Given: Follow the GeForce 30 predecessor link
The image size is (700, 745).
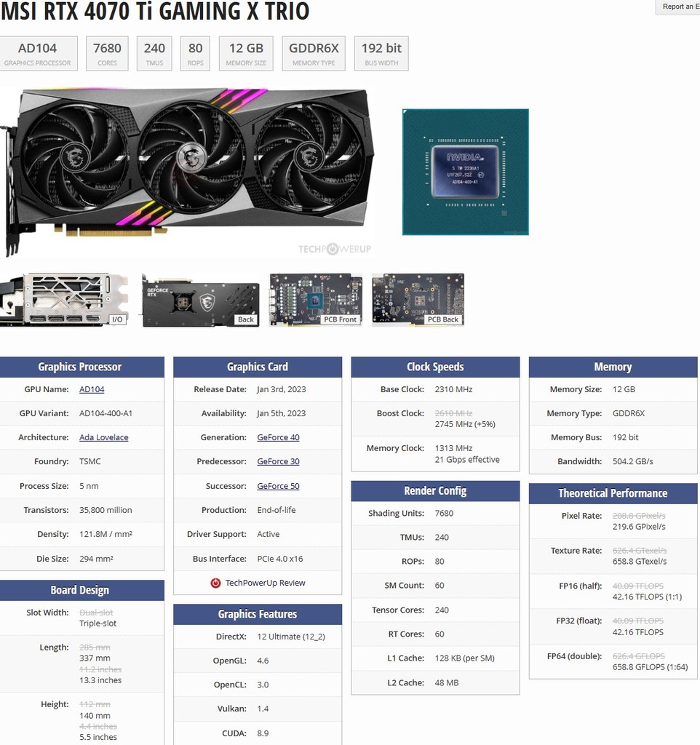Looking at the screenshot, I should coord(278,461).
